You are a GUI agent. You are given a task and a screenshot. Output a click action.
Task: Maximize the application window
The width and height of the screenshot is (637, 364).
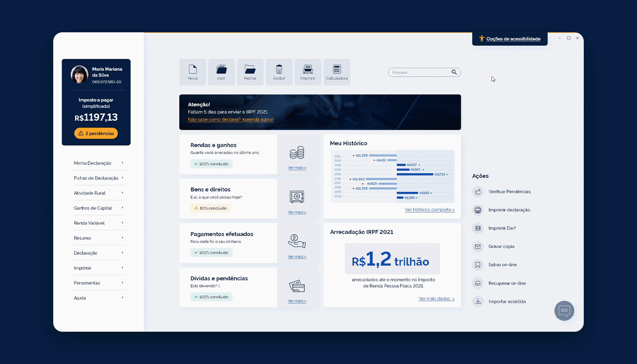pos(569,38)
